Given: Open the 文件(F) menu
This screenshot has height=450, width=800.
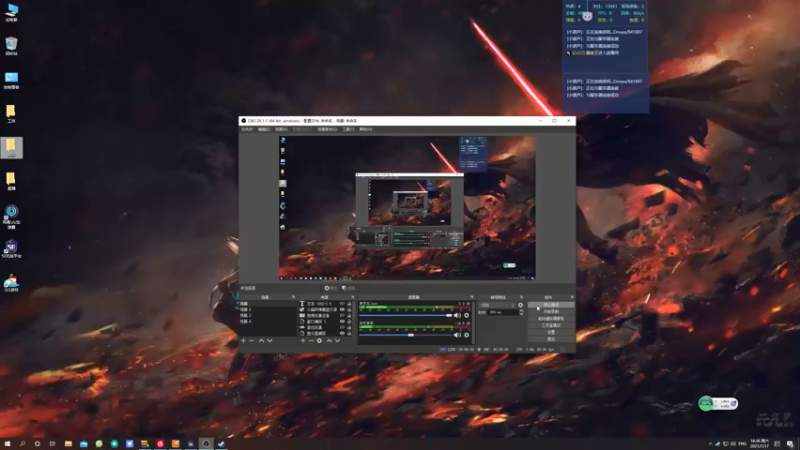Looking at the screenshot, I should [x=247, y=130].
